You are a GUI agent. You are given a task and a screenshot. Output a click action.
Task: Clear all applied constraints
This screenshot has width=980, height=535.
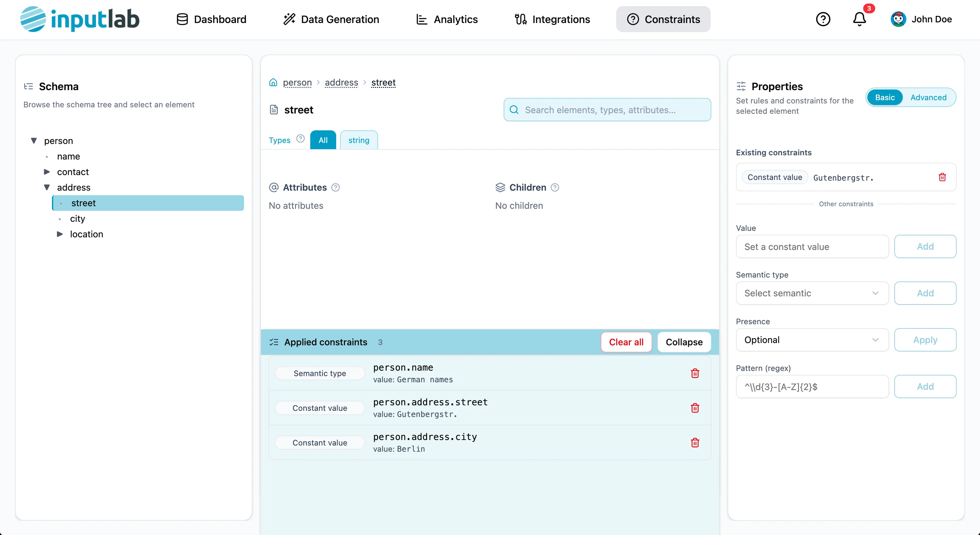pos(626,342)
